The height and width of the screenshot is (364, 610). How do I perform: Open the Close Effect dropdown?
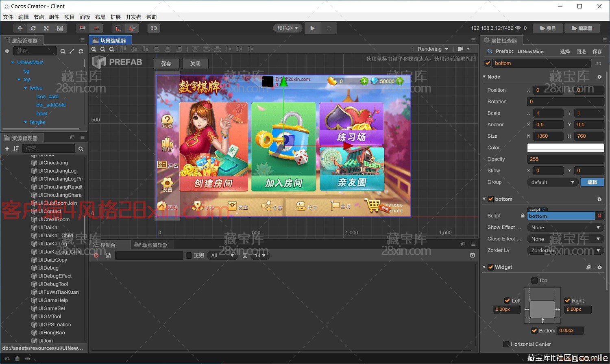565,239
